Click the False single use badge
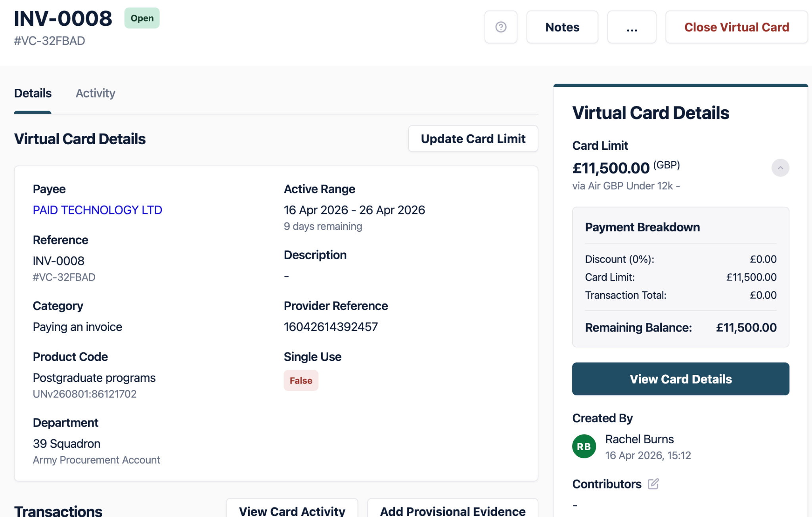Image resolution: width=812 pixels, height=517 pixels. [301, 380]
